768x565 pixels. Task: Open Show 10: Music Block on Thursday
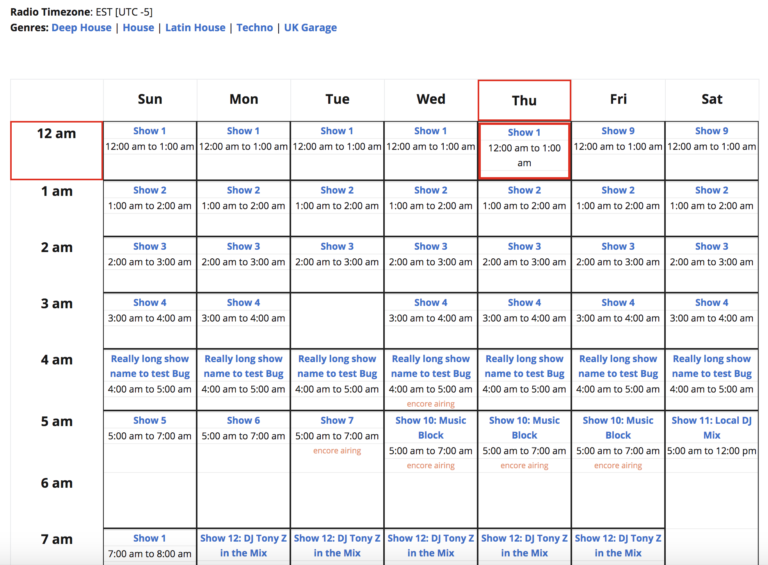[524, 427]
